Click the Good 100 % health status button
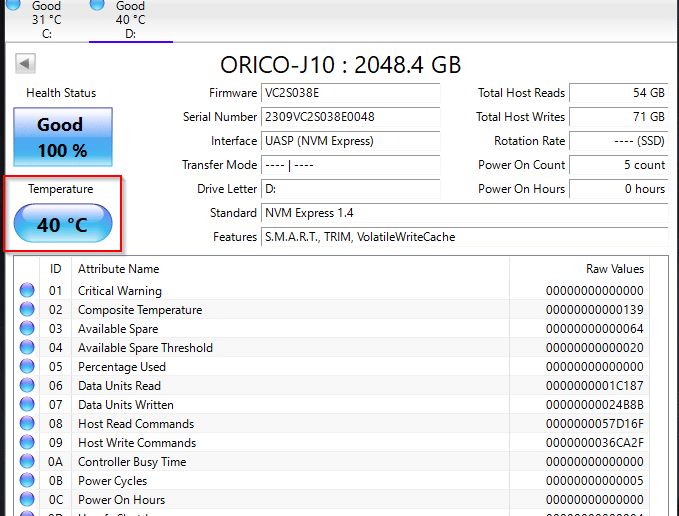Image resolution: width=679 pixels, height=516 pixels. coord(63,137)
